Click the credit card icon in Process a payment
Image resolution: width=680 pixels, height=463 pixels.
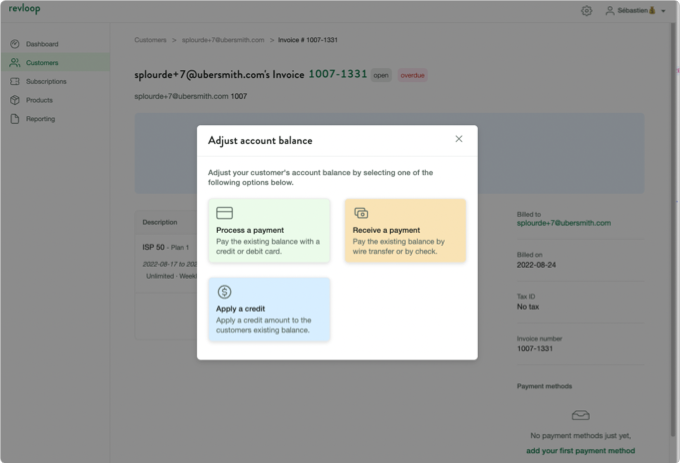(225, 213)
